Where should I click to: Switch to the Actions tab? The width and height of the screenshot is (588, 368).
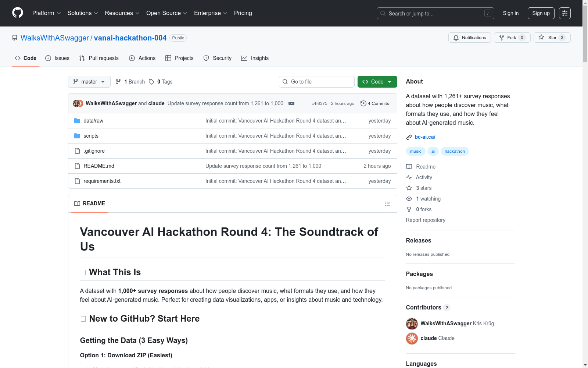142,58
